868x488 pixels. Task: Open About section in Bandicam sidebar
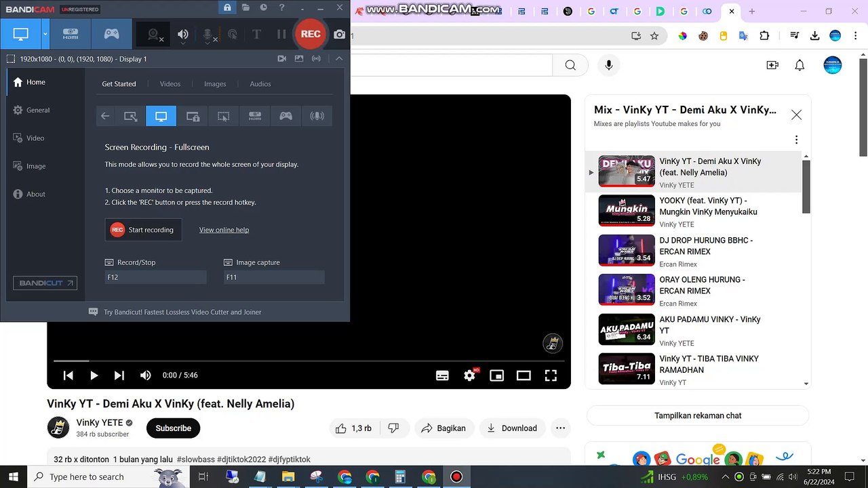tap(44, 195)
